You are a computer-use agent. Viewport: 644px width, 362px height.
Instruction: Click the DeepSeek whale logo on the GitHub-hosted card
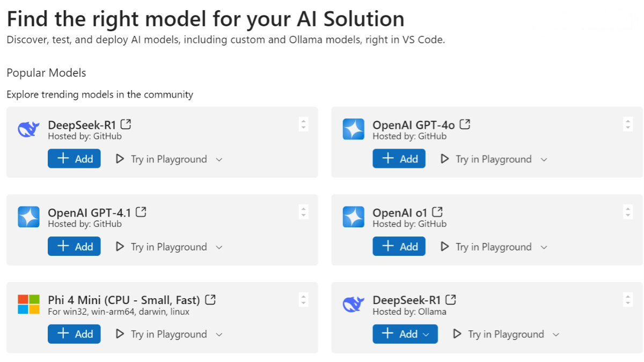pyautogui.click(x=28, y=129)
